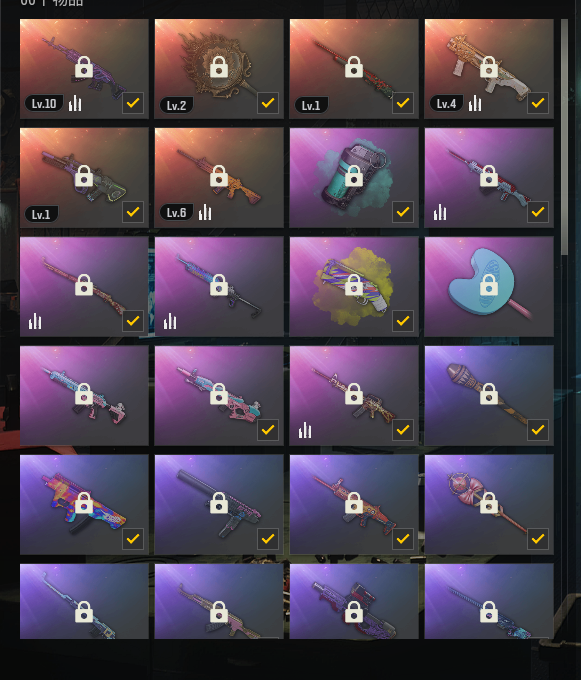Click the Lv.10 level badge
The height and width of the screenshot is (680, 581).
pos(44,104)
